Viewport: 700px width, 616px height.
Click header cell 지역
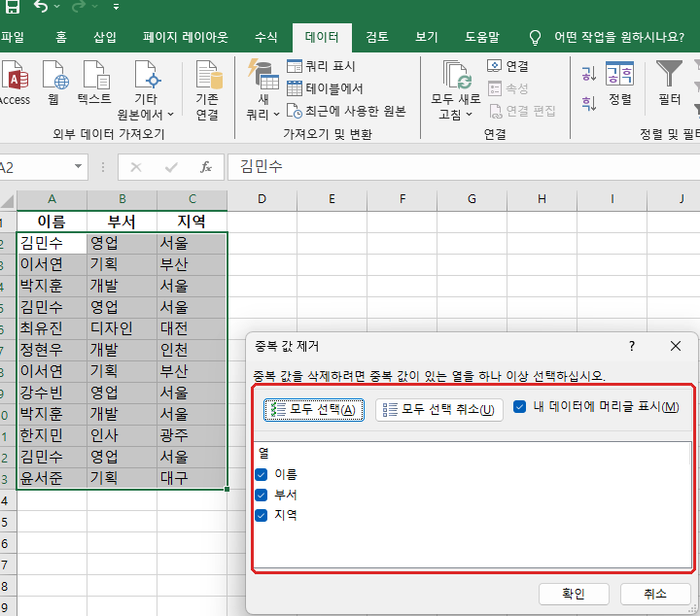pyautogui.click(x=192, y=222)
